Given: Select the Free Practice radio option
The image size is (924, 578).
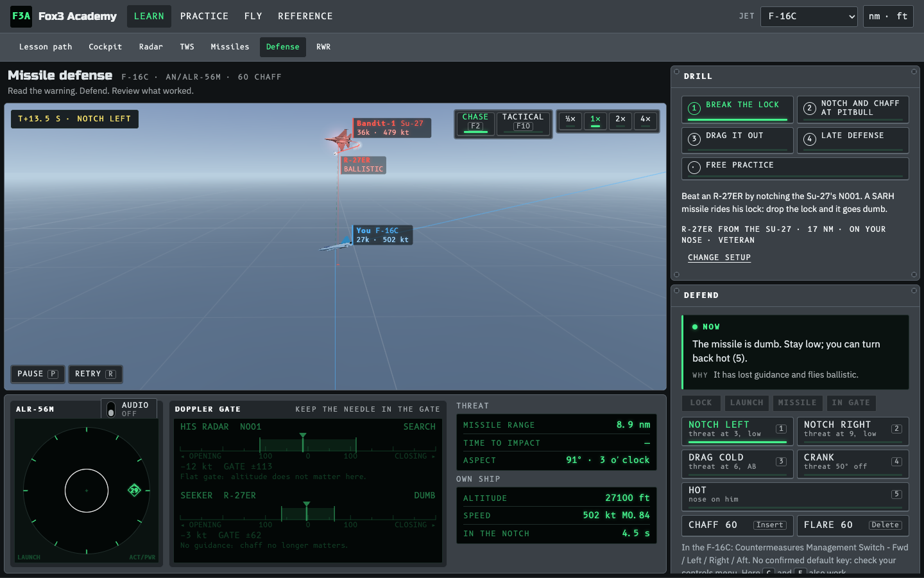Looking at the screenshot, I should point(795,168).
